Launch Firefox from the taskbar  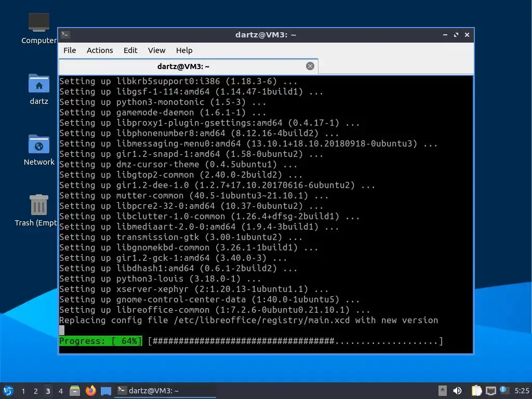(x=90, y=391)
